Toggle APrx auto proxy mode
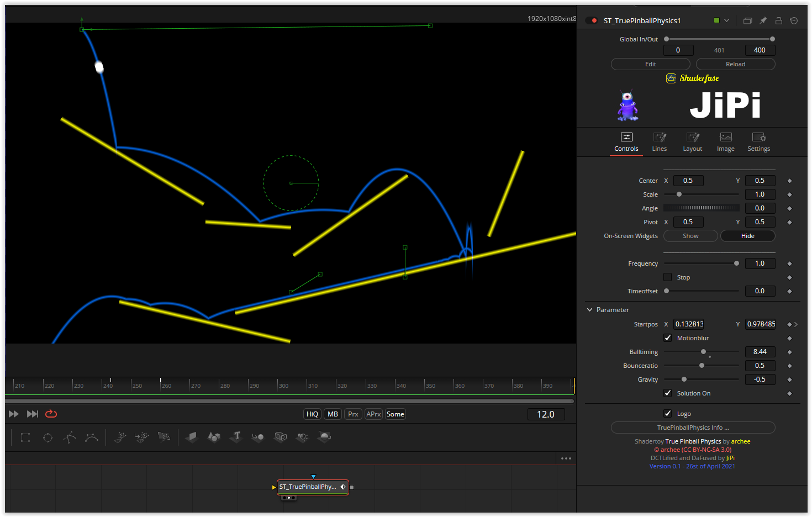 pos(374,414)
